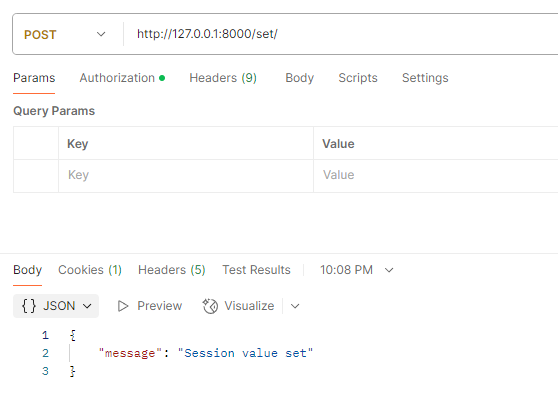
Task: Open the response Cookies (1) tab
Action: [90, 270]
